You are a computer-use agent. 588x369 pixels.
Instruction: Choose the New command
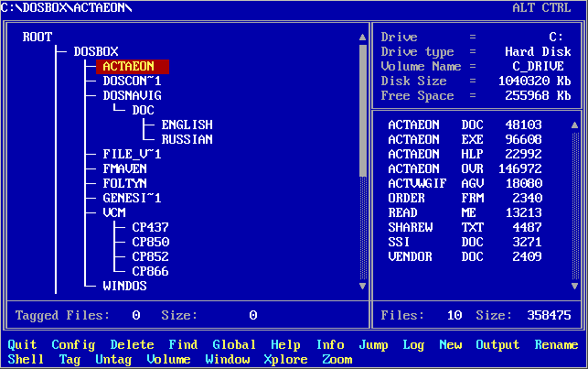tap(451, 344)
